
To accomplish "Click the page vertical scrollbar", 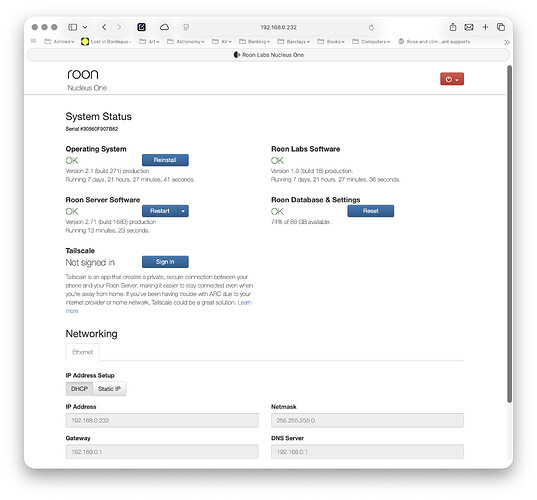I will pyautogui.click(x=510, y=234).
